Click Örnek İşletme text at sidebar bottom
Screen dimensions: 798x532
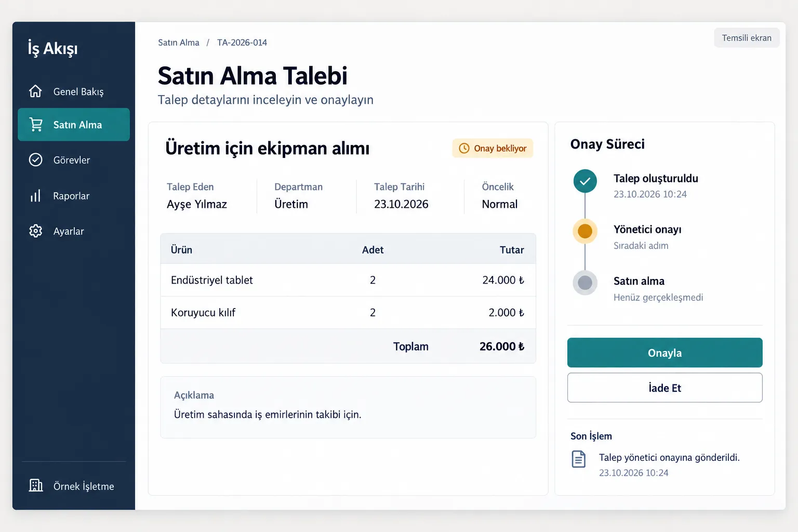84,486
